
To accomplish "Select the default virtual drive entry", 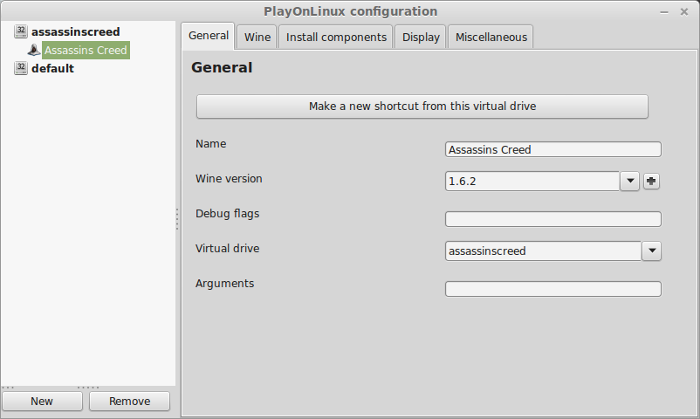I will 53,68.
